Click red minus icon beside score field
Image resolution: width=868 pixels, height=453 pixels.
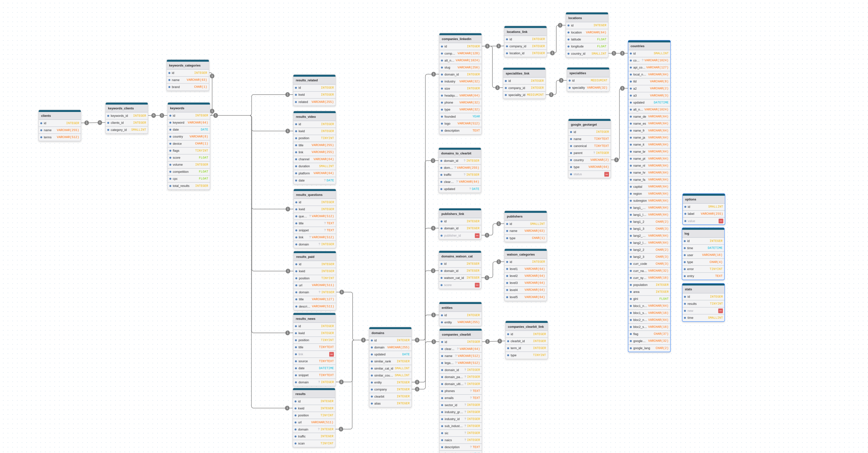pyautogui.click(x=477, y=285)
